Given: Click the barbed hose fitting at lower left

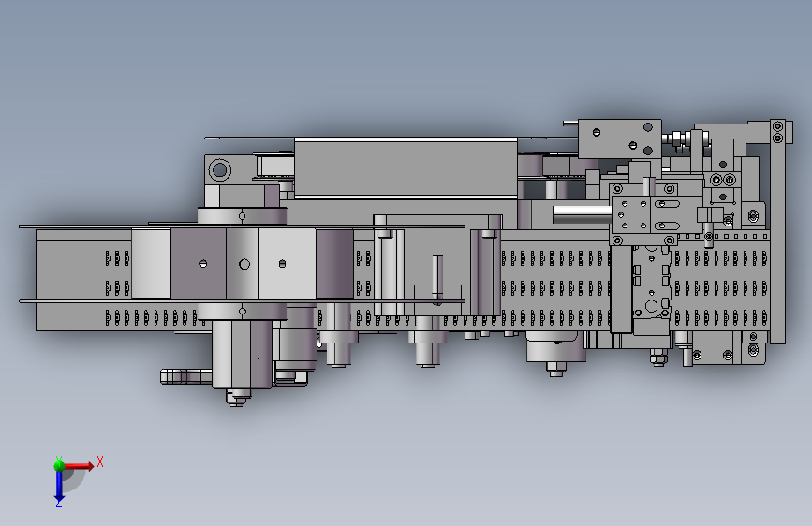Looking at the screenshot, I should [x=186, y=376].
